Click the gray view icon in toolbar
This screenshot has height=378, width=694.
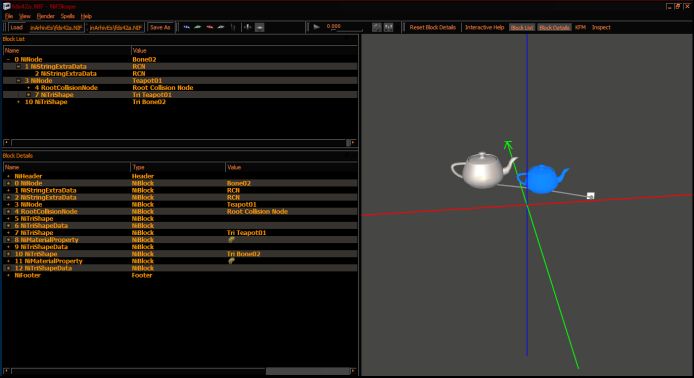click(x=221, y=27)
